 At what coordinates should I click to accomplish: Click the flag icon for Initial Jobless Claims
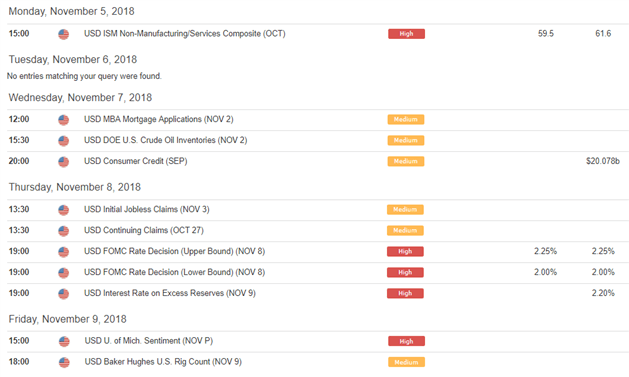[x=63, y=210]
